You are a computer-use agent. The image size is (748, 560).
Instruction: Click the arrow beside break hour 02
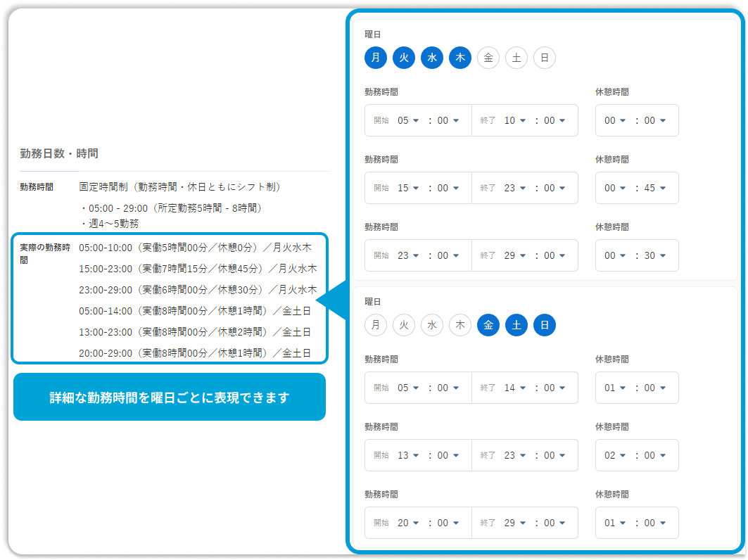click(x=623, y=455)
